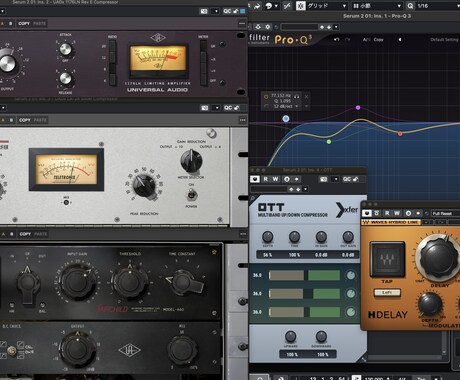Click PASTE in the Fairchild plugin header
The height and width of the screenshot is (380, 460).
pyautogui.click(x=40, y=234)
